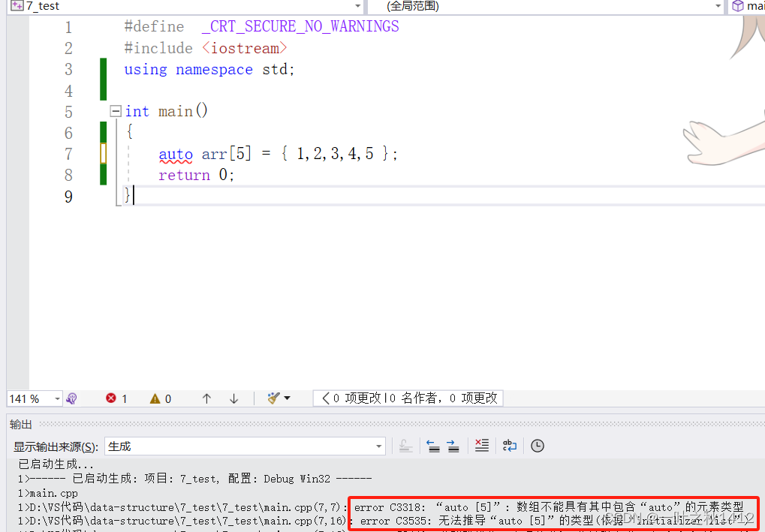Go to next message in output
This screenshot has height=532, width=765.
coord(453,445)
